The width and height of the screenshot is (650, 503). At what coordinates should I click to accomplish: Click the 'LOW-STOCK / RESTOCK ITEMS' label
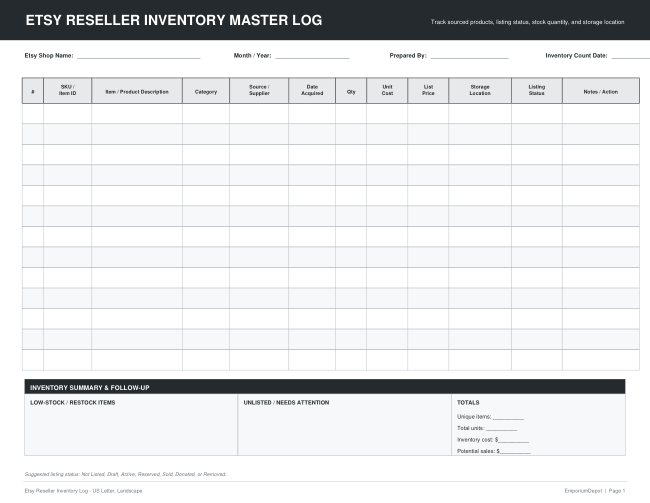coord(73,403)
